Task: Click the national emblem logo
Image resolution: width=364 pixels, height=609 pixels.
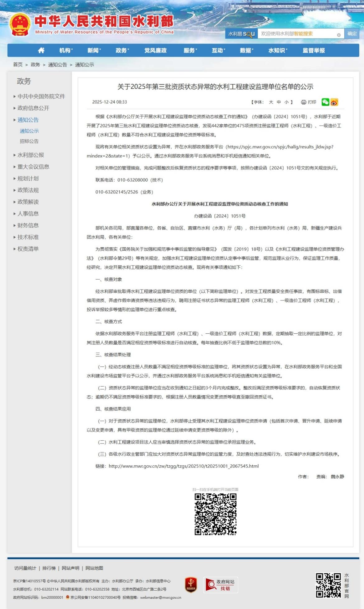Action: (20, 25)
